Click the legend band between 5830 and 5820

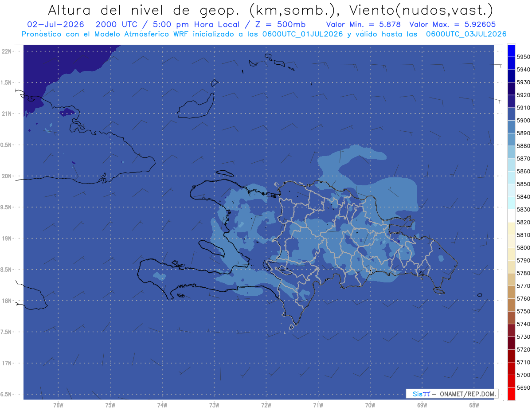pyautogui.click(x=511, y=216)
